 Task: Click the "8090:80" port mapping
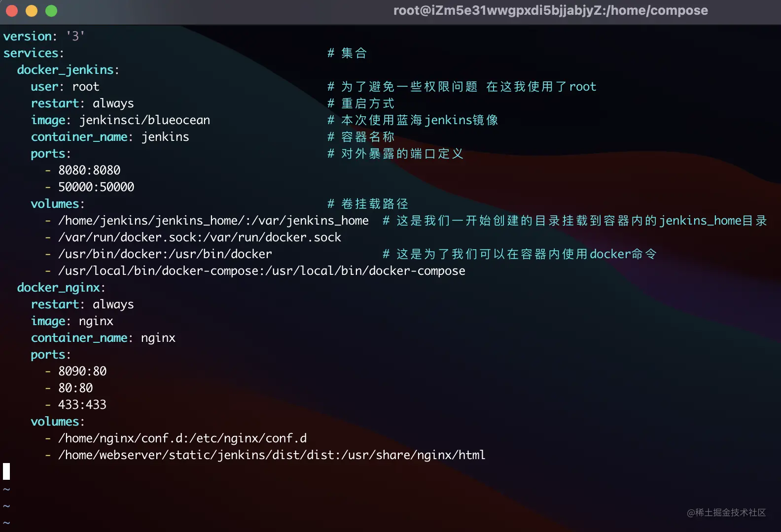(x=82, y=371)
